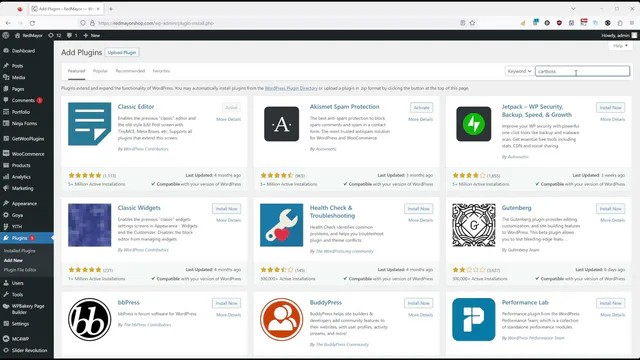Bookmark this page with star icon
640x360 pixels.
coord(472,23)
